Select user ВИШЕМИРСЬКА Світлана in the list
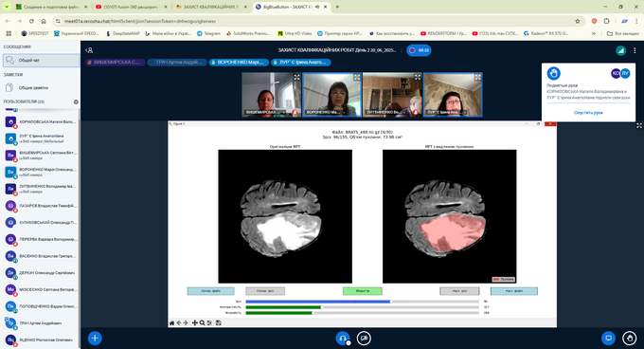This screenshot has height=349, width=644. [41, 156]
